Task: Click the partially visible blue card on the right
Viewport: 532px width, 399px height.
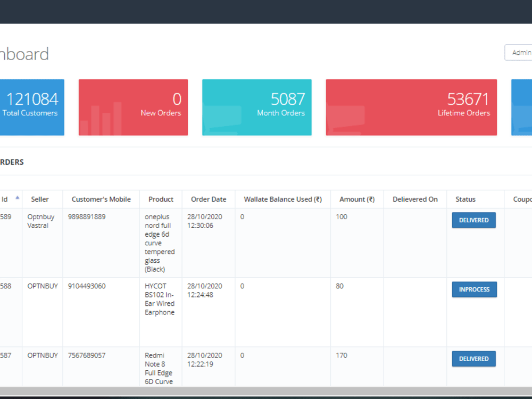Action: 521,106
